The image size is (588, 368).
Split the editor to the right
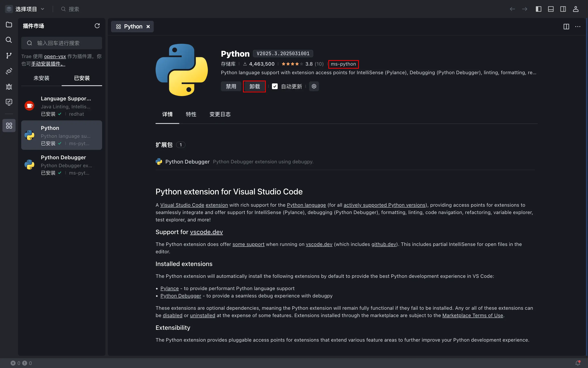coord(566,27)
